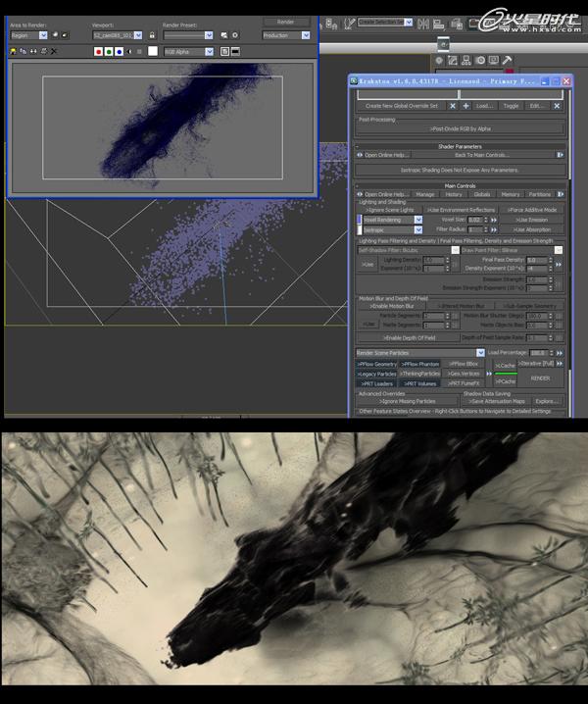Open the Area to Render dropdown
Viewport: 588px width, 704px height.
pos(27,35)
